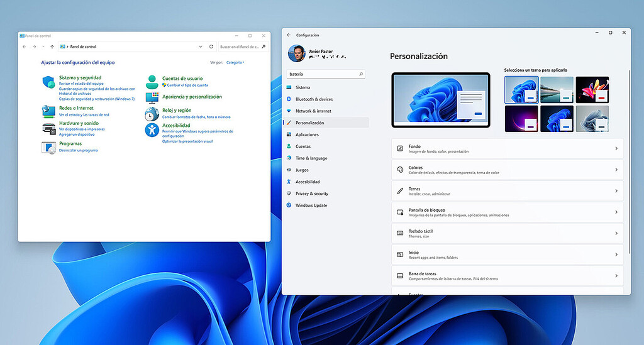Click the Temas brush icon
Image resolution: width=644 pixels, height=345 pixels.
click(399, 191)
